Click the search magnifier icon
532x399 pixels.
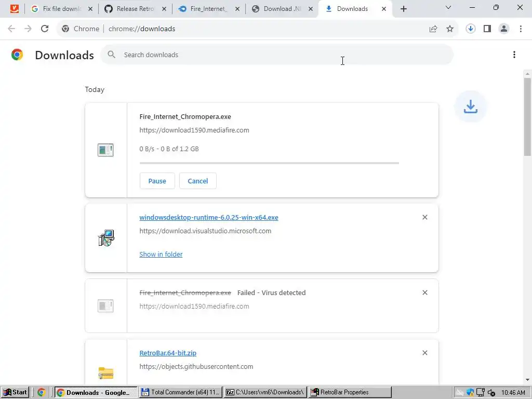(111, 54)
